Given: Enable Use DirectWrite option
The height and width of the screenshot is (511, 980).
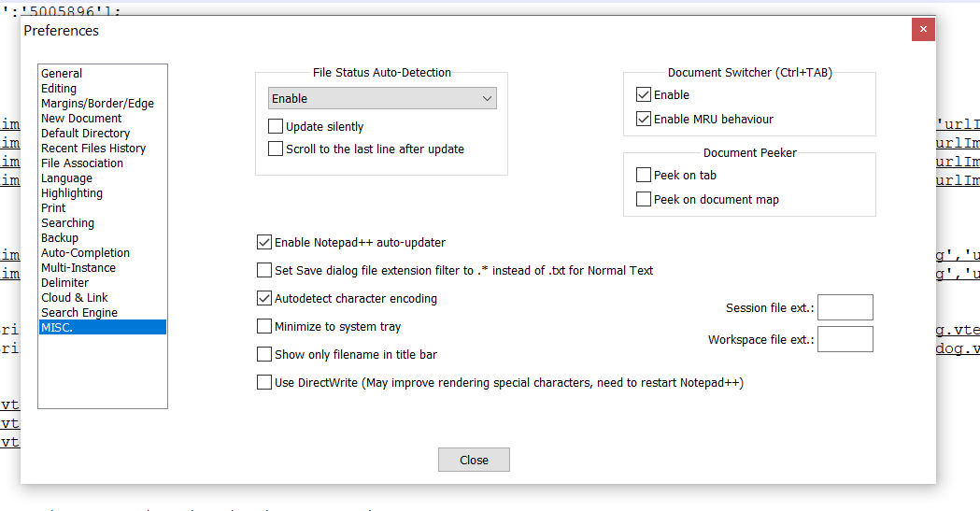Looking at the screenshot, I should (263, 382).
